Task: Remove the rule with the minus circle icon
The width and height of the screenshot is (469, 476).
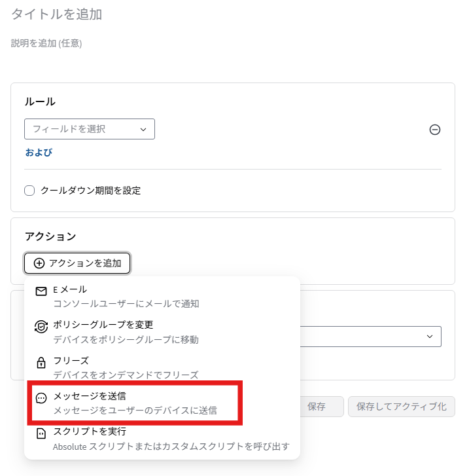Action: pos(435,130)
